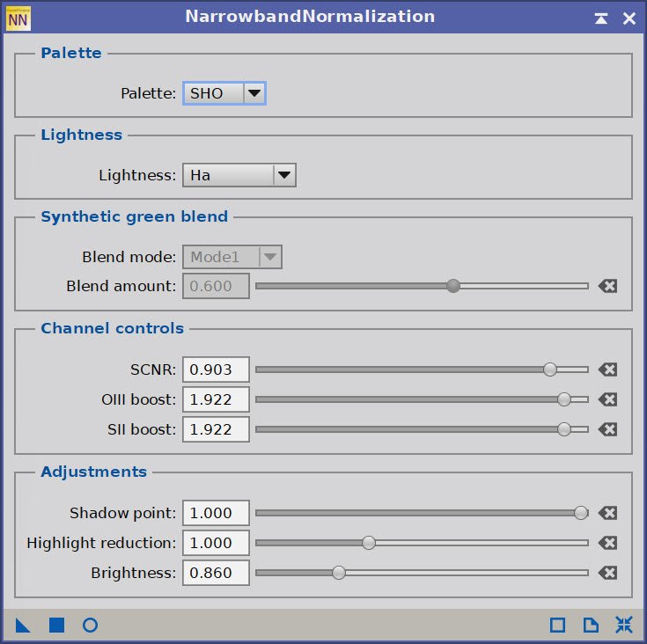647x644 pixels.
Task: Click the square Track View icon at bottom
Action: [x=557, y=625]
